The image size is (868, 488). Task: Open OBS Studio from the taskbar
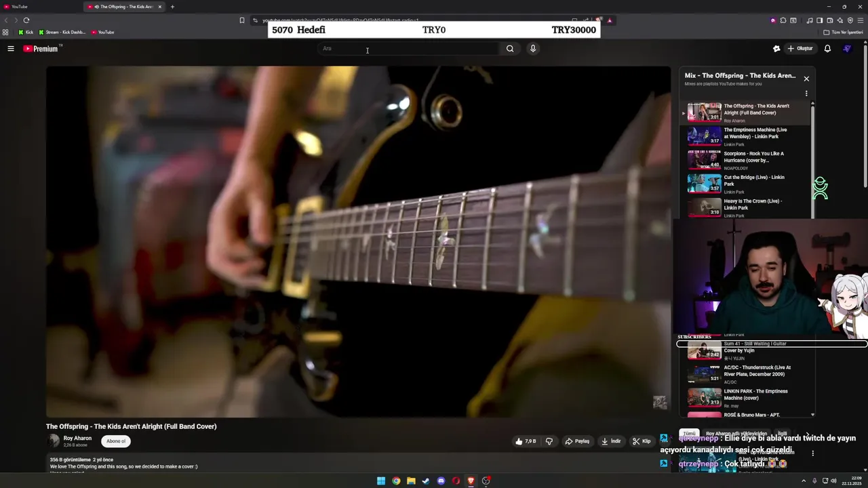coord(486,481)
